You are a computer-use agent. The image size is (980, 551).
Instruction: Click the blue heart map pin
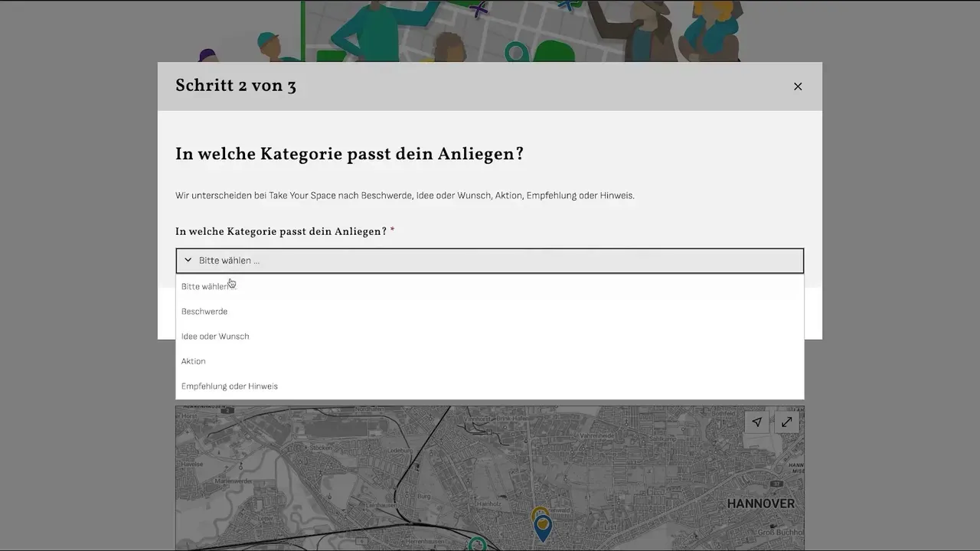(x=543, y=528)
